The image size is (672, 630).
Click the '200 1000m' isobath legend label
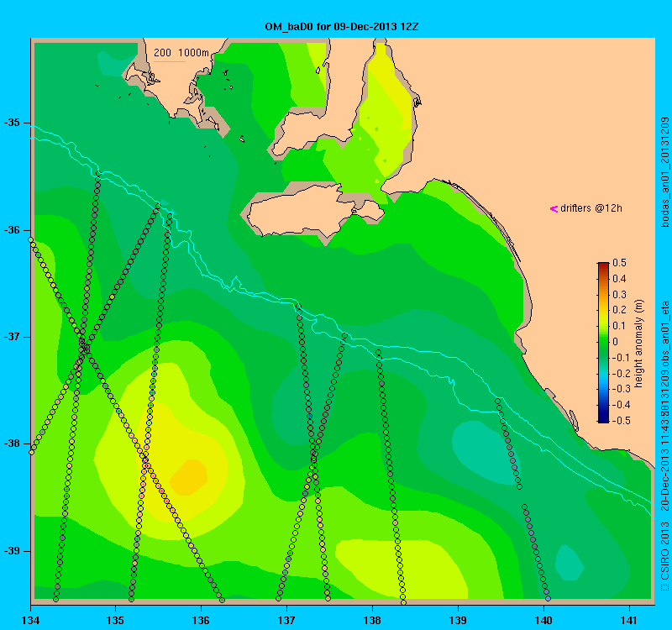[x=181, y=53]
